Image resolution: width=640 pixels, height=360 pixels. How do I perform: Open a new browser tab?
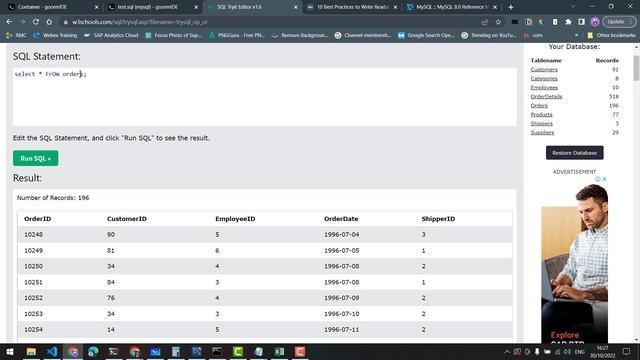(511, 7)
